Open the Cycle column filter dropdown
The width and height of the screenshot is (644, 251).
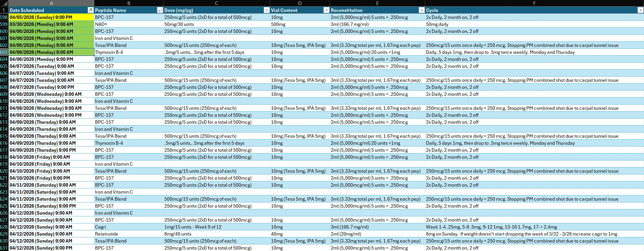pyautogui.click(x=640, y=10)
